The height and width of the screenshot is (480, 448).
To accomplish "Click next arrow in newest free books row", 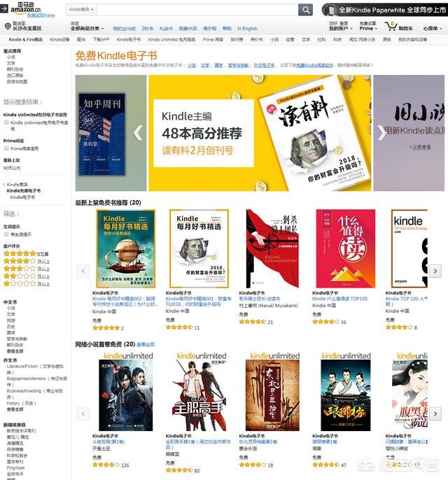I will [435, 271].
